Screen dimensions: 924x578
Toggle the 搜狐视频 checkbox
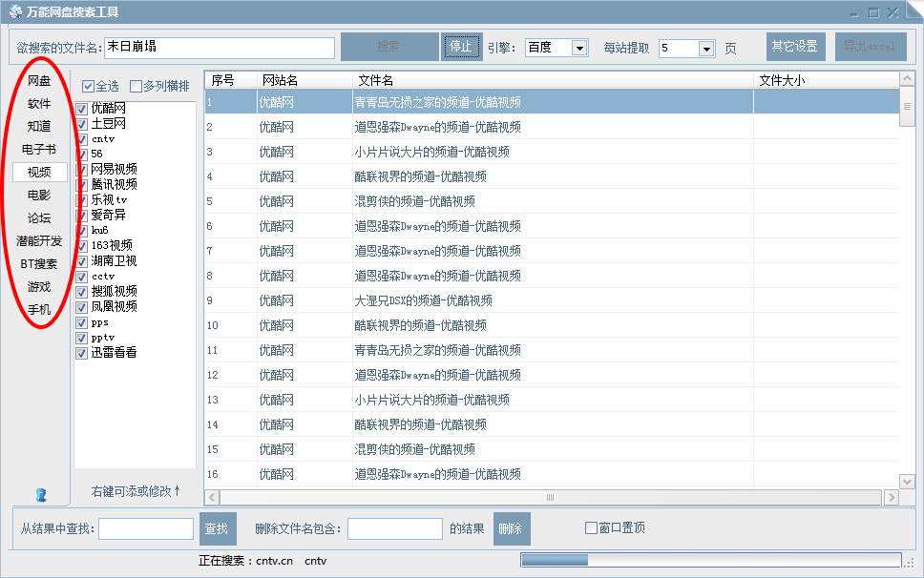(x=82, y=292)
